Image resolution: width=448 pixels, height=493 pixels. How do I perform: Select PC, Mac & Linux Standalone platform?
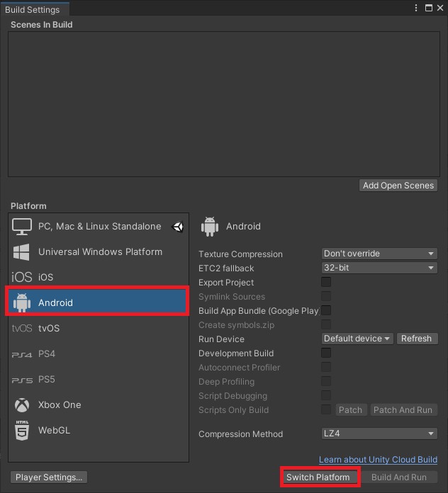[99, 227]
